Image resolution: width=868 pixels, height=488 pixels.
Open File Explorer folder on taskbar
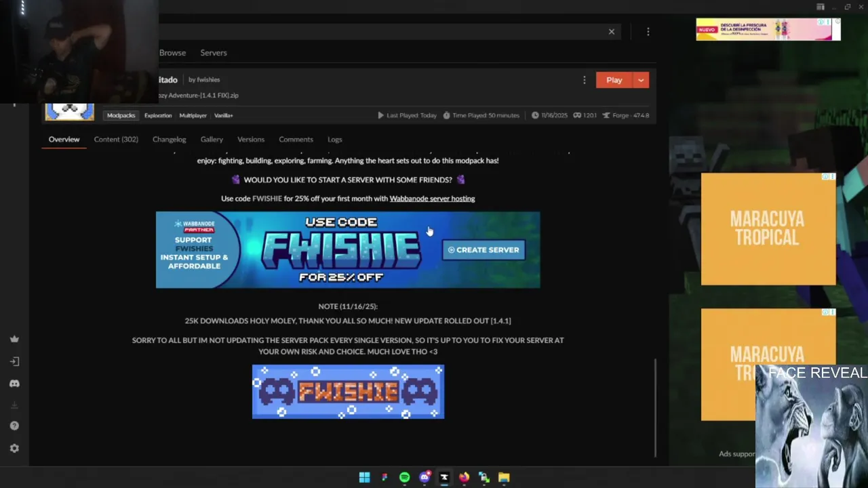click(x=504, y=477)
